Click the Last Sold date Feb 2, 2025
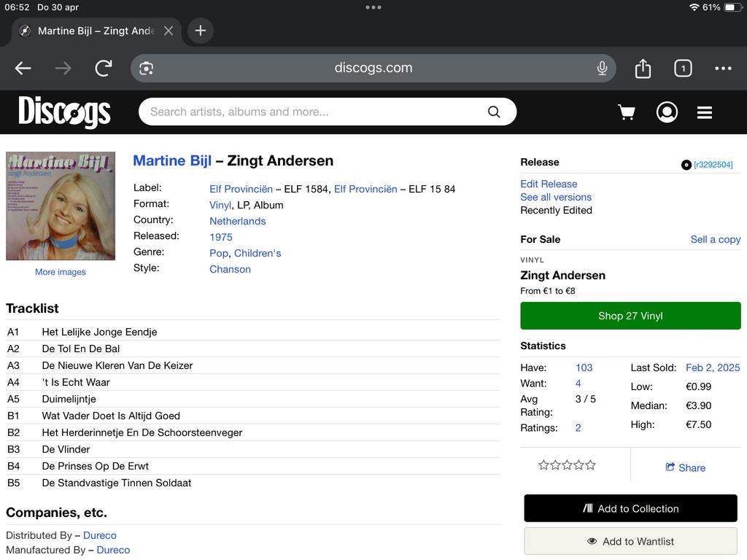Screen dimensions: 747x560 pyautogui.click(x=713, y=367)
